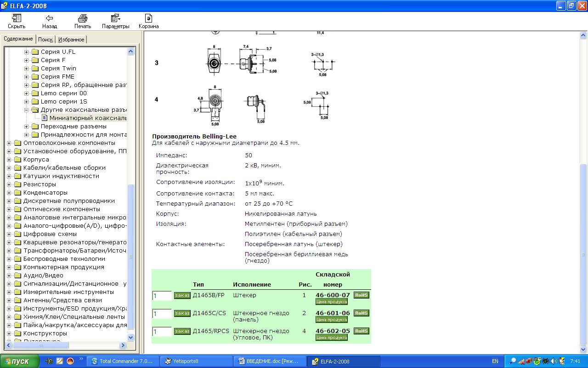Image resolution: width=588 pixels, height=368 pixels.
Task: Expand the Оптоволоконные компоненты node
Action: (x=9, y=143)
